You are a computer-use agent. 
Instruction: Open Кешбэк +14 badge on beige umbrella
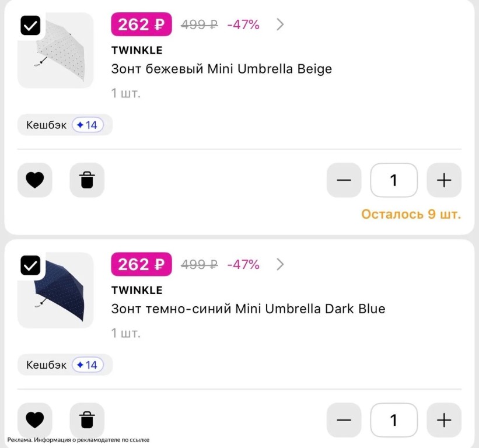pyautogui.click(x=65, y=125)
